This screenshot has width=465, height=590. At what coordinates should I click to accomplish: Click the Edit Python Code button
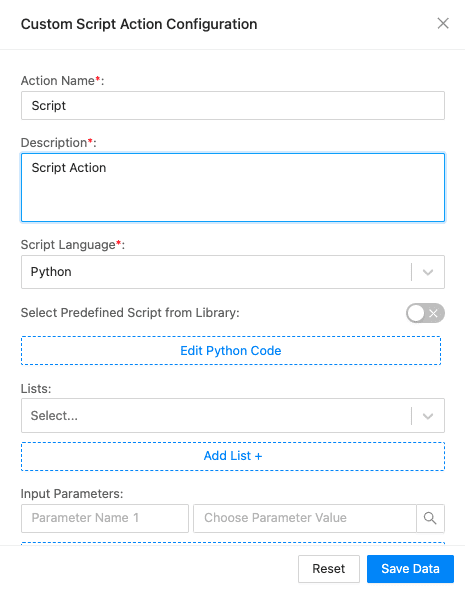tap(231, 350)
